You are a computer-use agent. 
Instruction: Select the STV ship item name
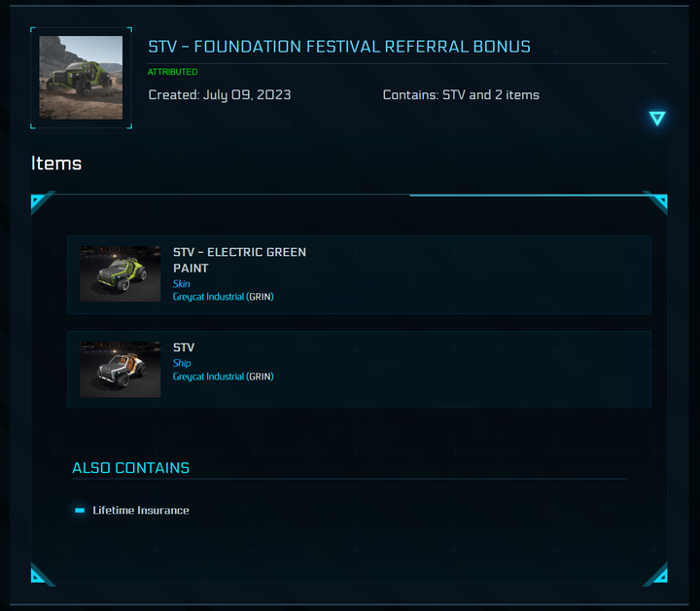184,347
